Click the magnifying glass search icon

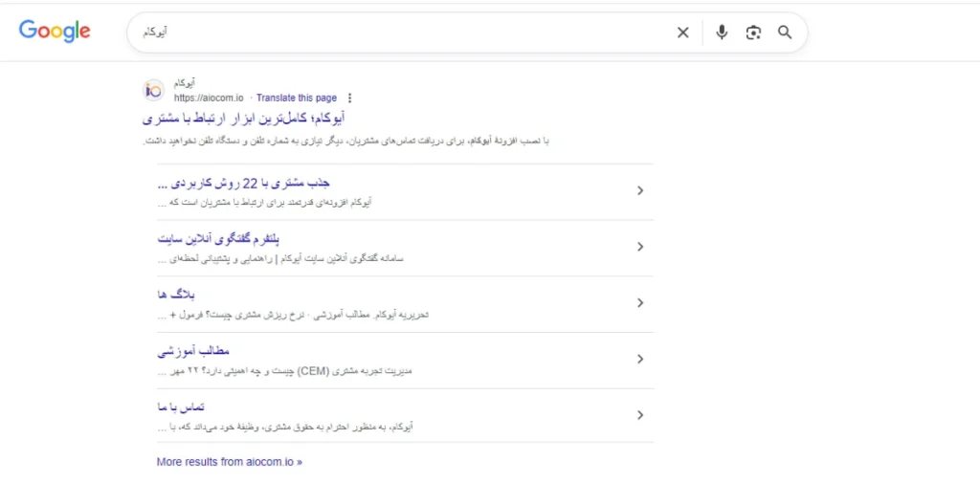785,33
